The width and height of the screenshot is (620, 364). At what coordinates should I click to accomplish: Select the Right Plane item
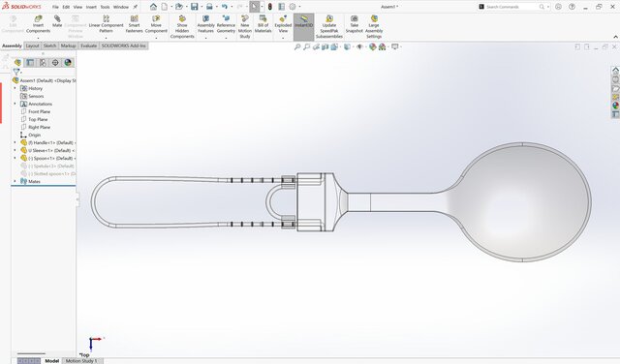coord(39,127)
